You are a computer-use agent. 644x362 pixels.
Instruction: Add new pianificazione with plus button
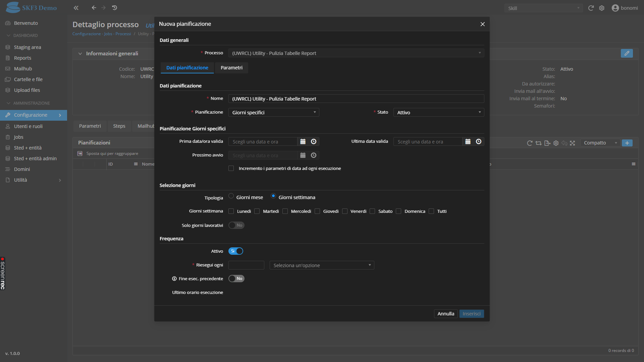[x=627, y=143]
